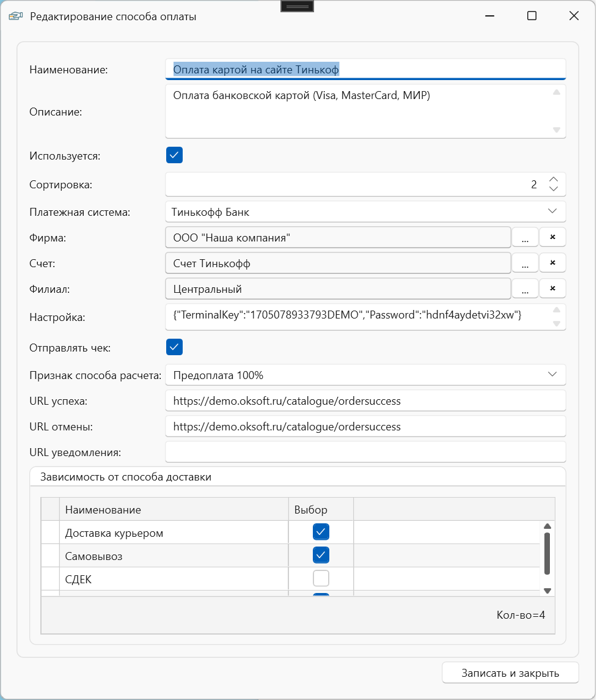Click the Филиал Центральный field
The width and height of the screenshot is (611, 700).
[338, 289]
